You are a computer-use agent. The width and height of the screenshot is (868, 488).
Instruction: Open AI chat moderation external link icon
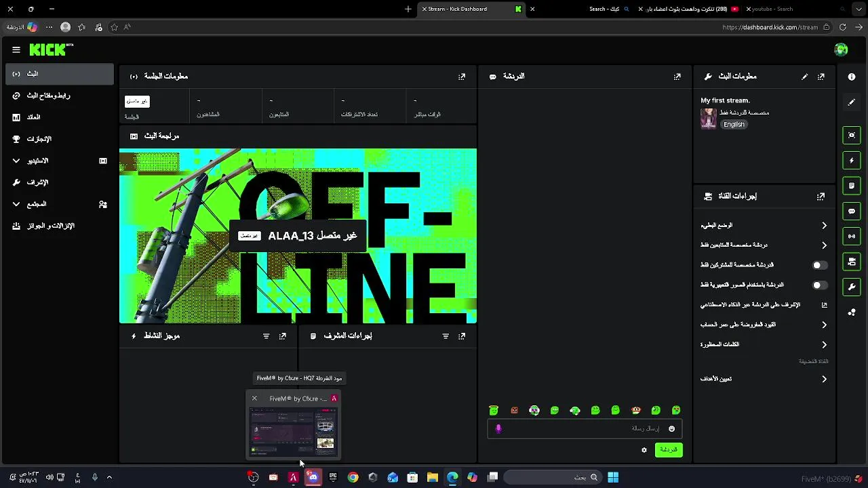824,305
